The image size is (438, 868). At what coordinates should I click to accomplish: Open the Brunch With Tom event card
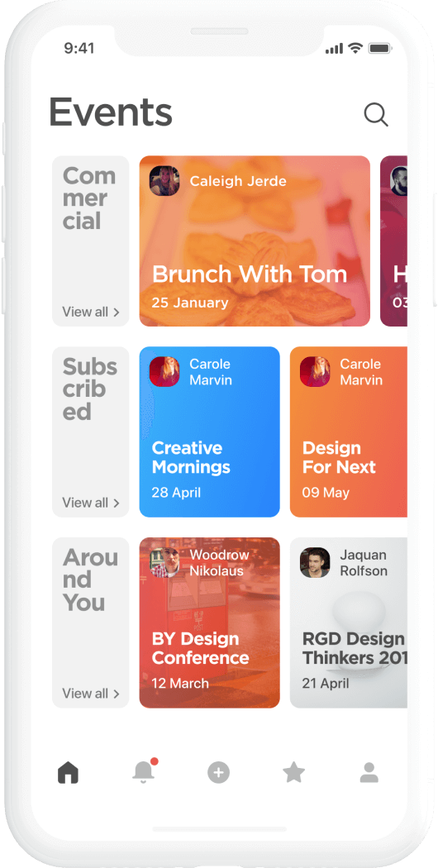pyautogui.click(x=255, y=241)
